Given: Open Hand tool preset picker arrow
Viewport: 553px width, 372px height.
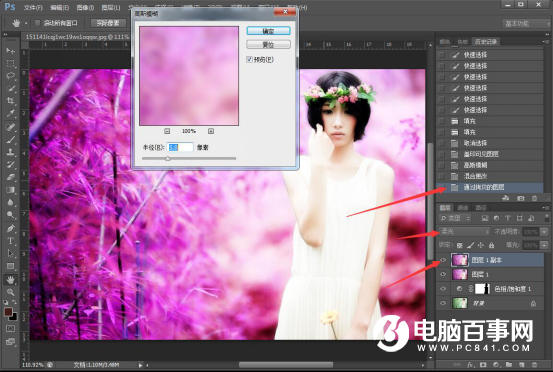Looking at the screenshot, I should click(x=26, y=24).
